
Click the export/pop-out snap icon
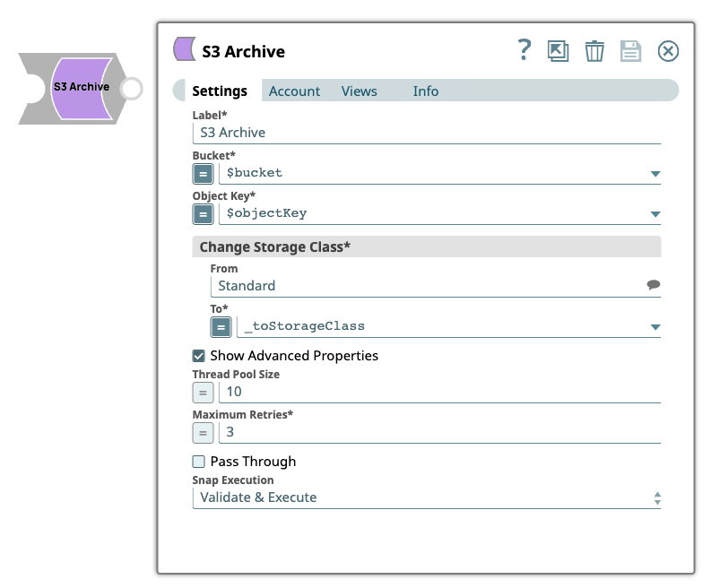click(x=559, y=51)
